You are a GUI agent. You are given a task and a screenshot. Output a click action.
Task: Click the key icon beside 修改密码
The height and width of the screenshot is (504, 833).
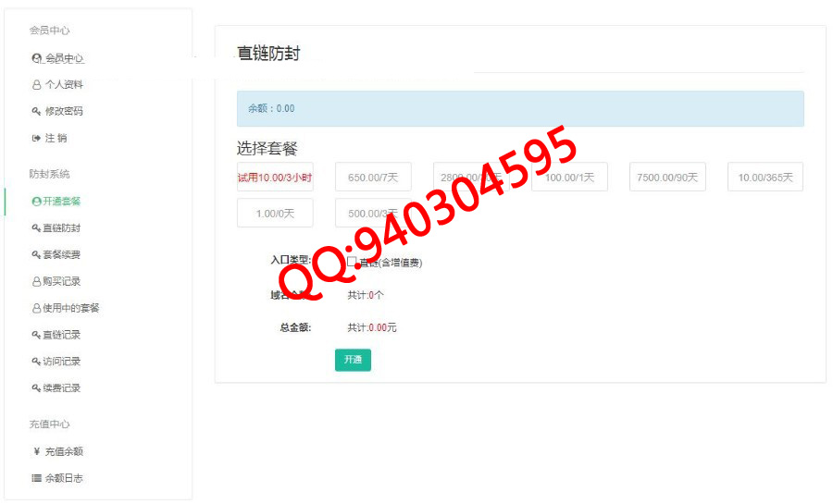(36, 111)
